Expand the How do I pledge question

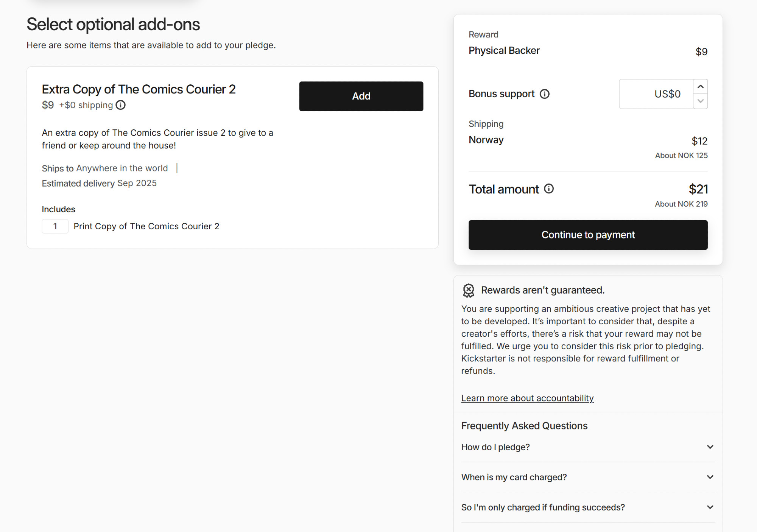pos(495,447)
